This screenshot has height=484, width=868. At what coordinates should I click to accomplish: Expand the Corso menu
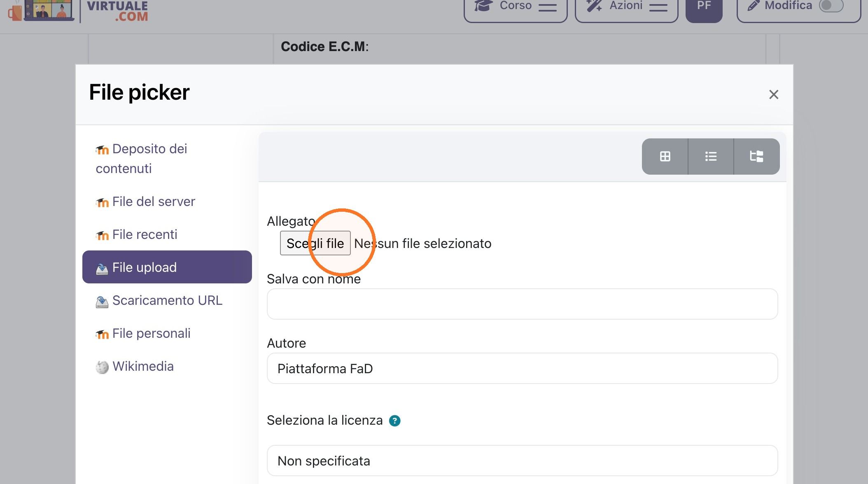point(516,9)
